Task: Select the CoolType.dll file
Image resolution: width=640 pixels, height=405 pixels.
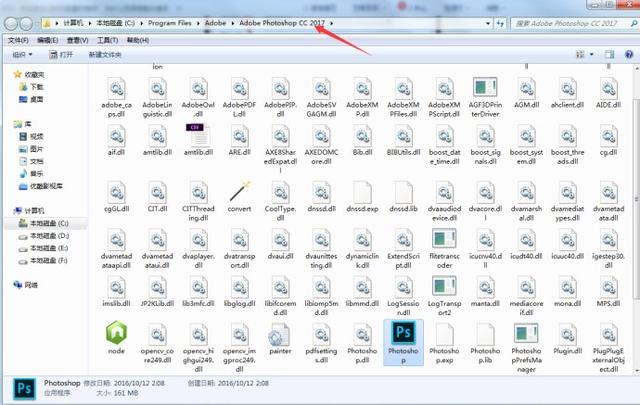Action: click(x=280, y=201)
